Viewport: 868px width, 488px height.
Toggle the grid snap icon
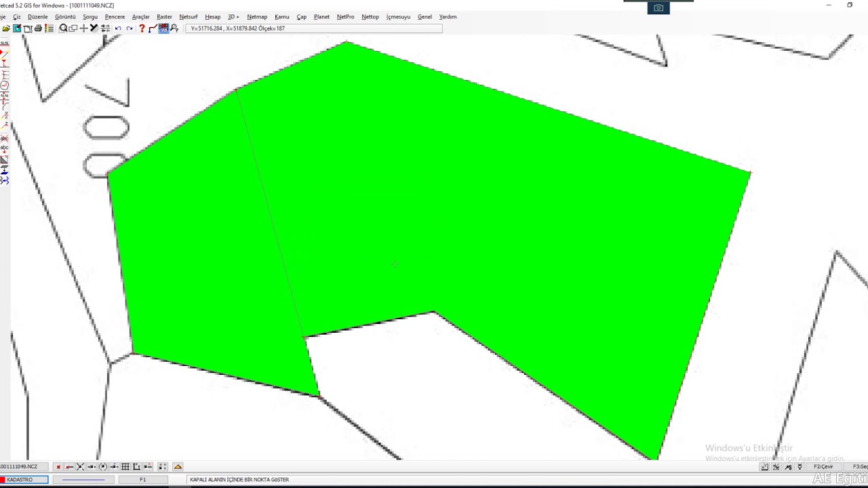(x=125, y=467)
